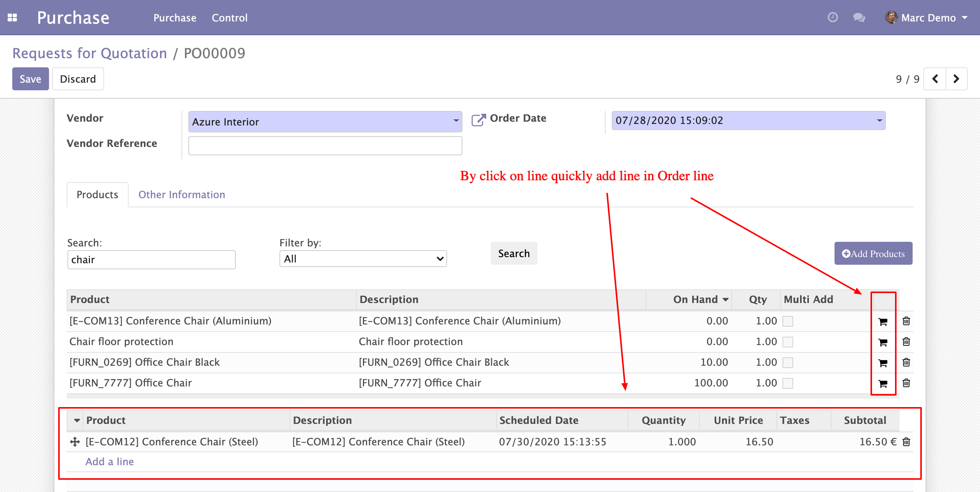Image resolution: width=980 pixels, height=492 pixels.
Task: Switch to the Other Information tab
Action: [181, 195]
